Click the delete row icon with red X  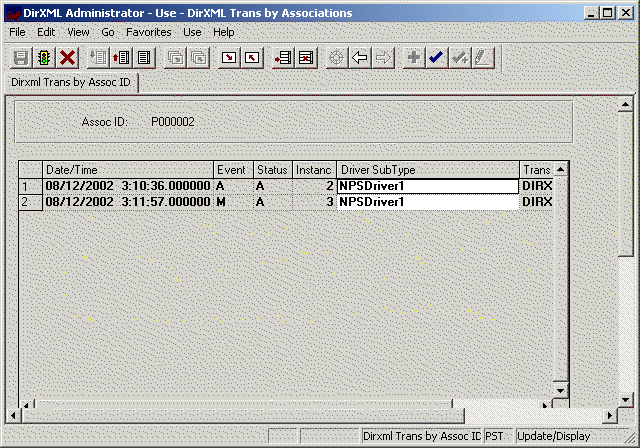(306, 58)
